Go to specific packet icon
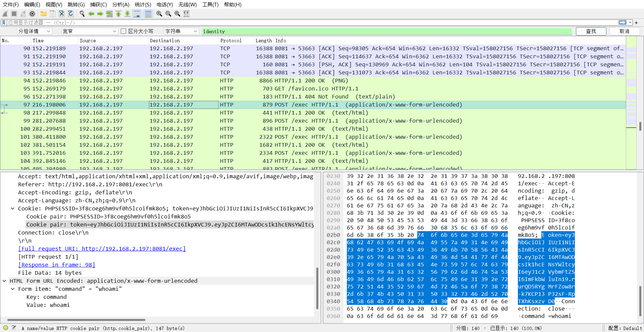The image size is (644, 332). 109,14
